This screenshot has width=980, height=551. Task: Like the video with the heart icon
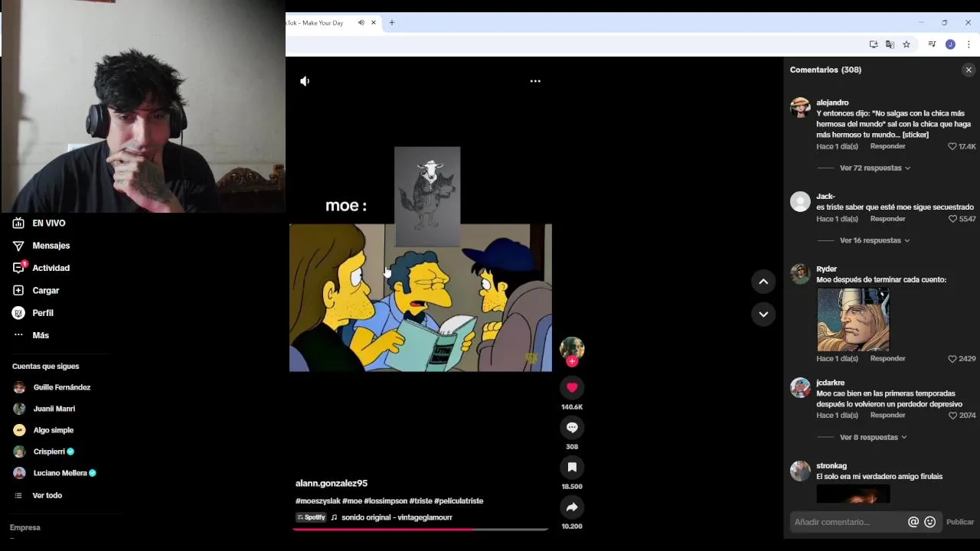coord(572,388)
